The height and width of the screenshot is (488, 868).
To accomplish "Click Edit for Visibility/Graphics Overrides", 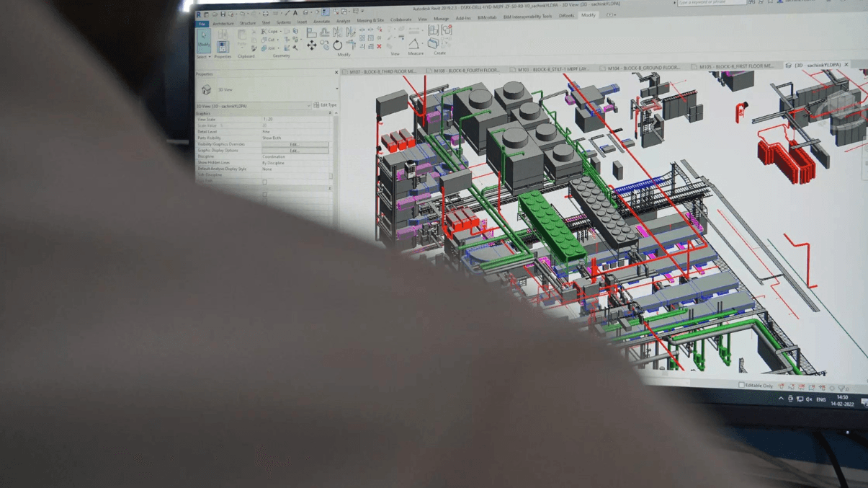I will [x=295, y=144].
